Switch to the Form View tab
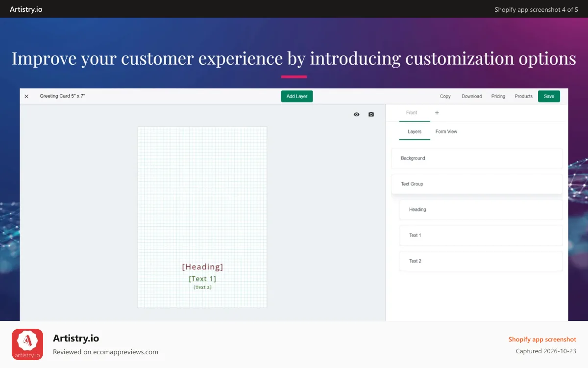 (446, 131)
